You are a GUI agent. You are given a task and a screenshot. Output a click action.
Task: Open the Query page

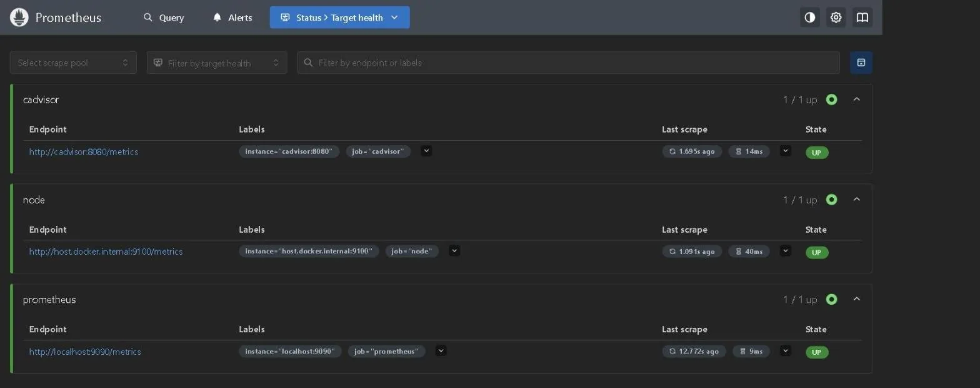coord(164,18)
